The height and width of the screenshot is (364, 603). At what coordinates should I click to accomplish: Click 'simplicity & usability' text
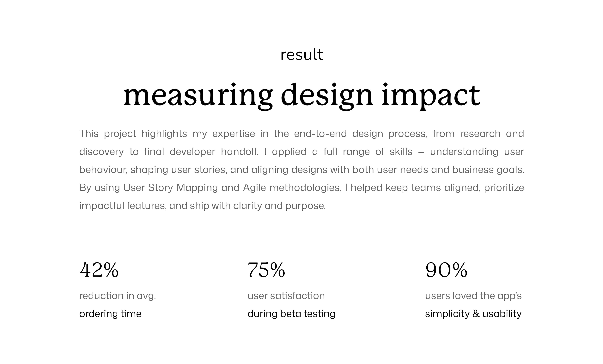click(x=473, y=314)
